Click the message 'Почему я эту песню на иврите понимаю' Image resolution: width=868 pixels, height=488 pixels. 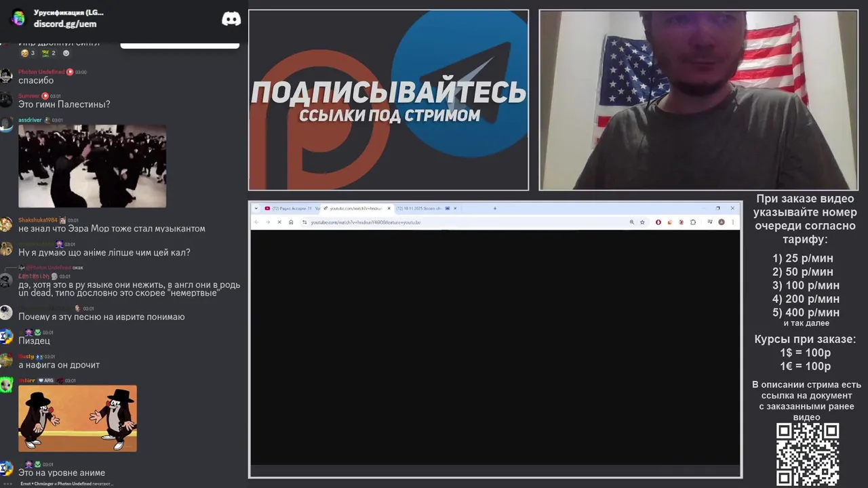coord(102,317)
